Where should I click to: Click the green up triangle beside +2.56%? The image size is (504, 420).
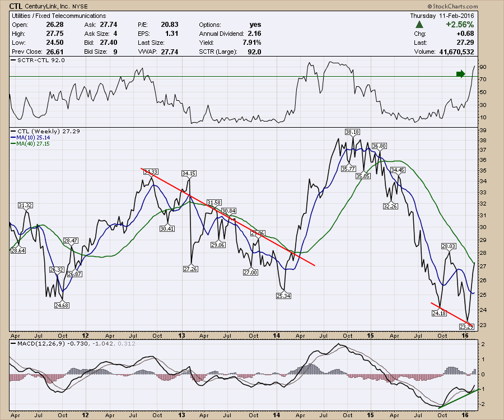419,25
